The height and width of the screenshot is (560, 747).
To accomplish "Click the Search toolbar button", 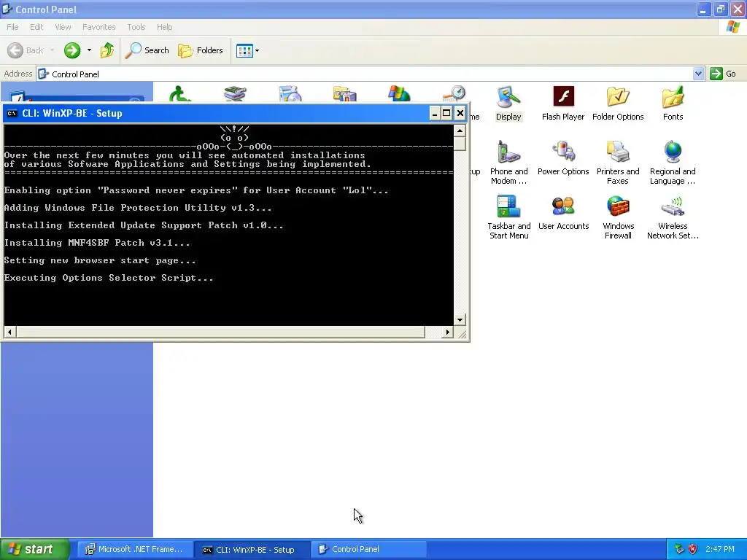I will 147,50.
